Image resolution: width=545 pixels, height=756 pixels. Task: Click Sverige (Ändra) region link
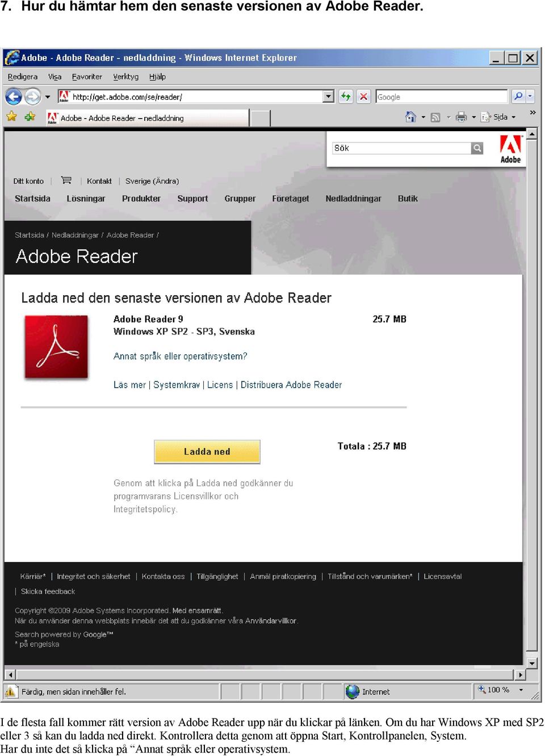tap(152, 181)
